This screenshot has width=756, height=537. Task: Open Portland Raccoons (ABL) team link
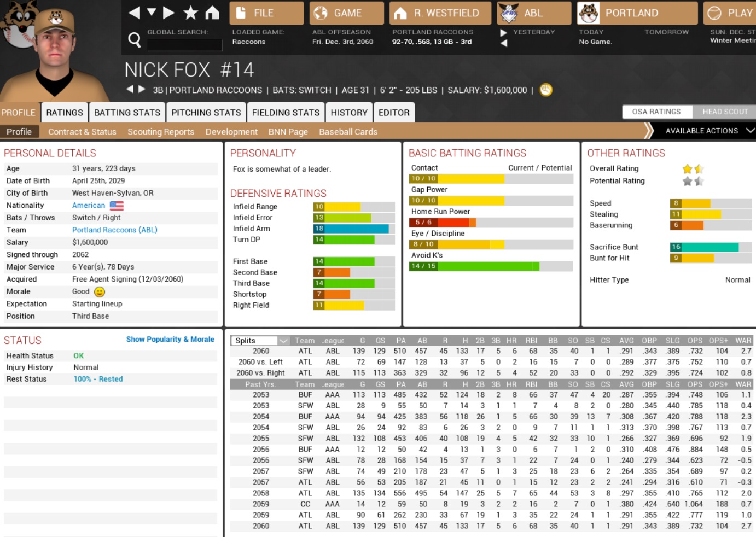(x=114, y=230)
